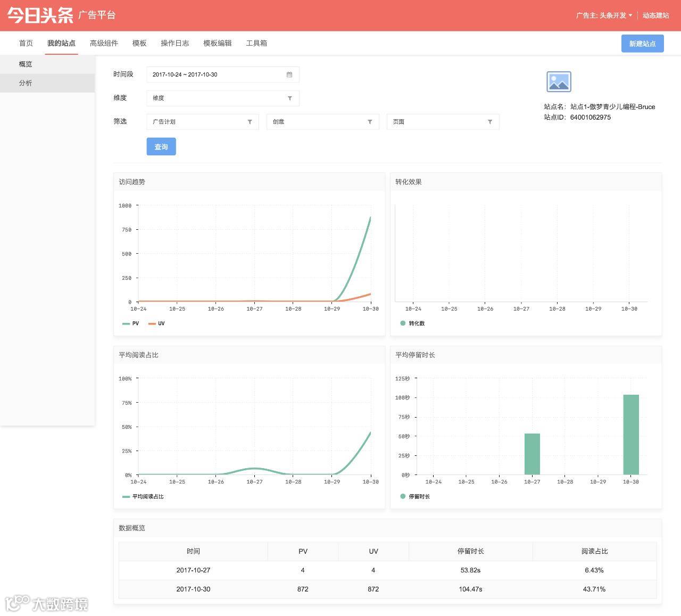
Task: Open the 创意 filter dropdown
Action: (x=322, y=122)
